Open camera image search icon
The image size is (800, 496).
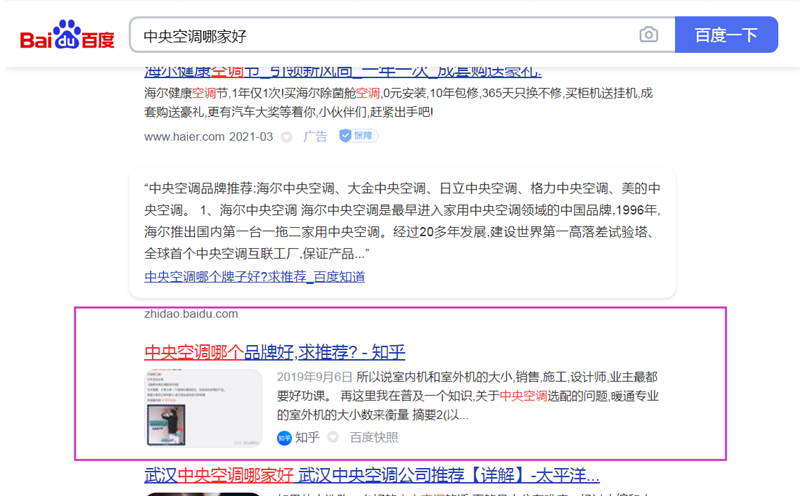(648, 35)
